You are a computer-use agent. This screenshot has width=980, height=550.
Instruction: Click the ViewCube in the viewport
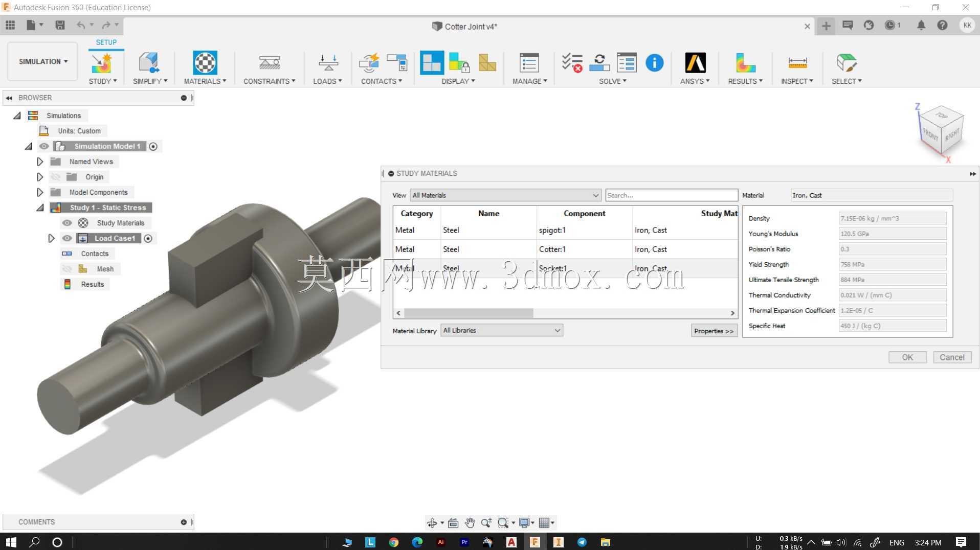tap(941, 130)
